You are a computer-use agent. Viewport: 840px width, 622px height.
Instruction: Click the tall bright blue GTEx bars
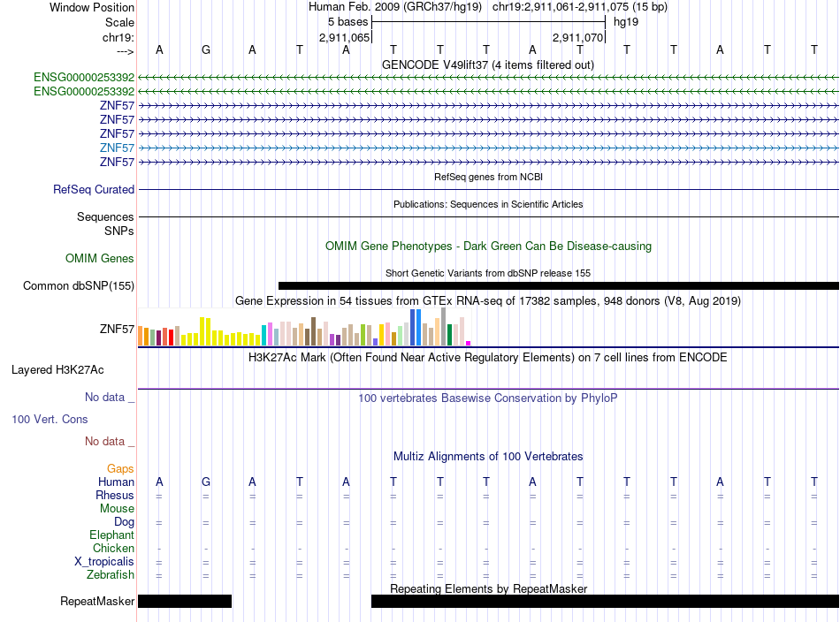[416, 327]
